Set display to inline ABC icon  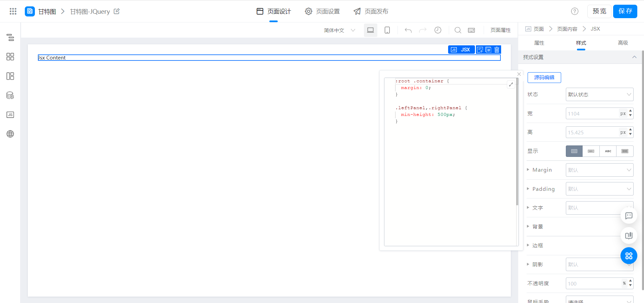point(608,151)
